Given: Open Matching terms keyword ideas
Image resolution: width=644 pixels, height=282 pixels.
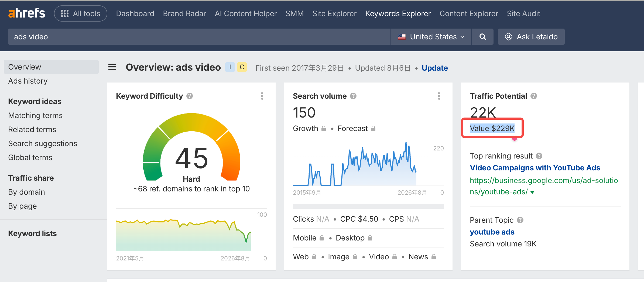Looking at the screenshot, I should pos(35,115).
